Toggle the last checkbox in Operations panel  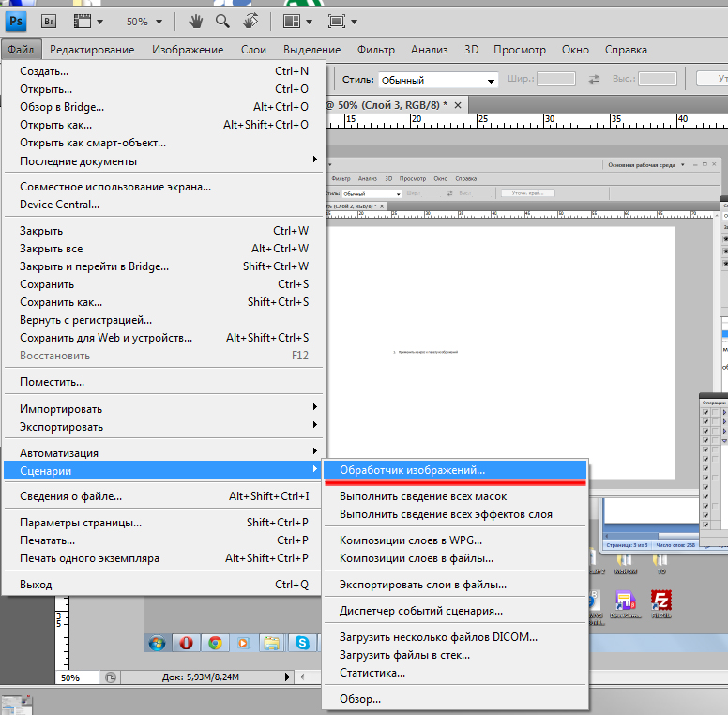coord(705,525)
